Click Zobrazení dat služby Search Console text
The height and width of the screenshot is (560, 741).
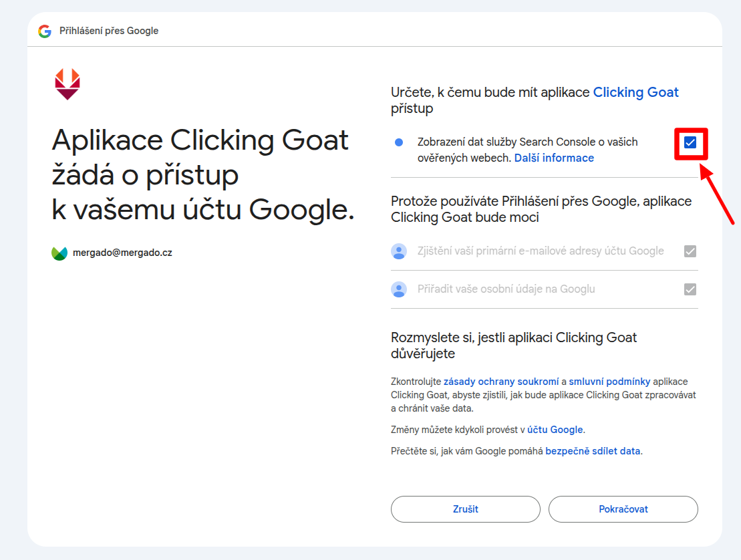point(527,142)
